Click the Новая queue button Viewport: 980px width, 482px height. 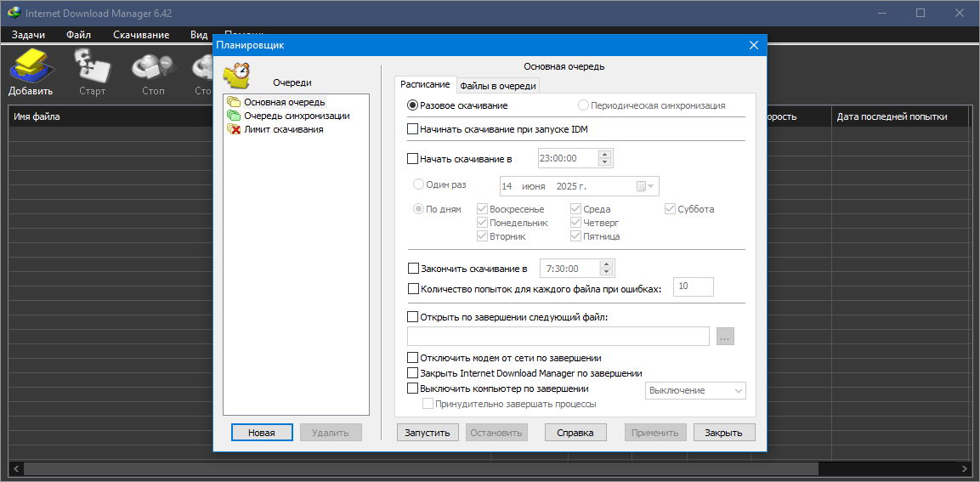(x=261, y=433)
